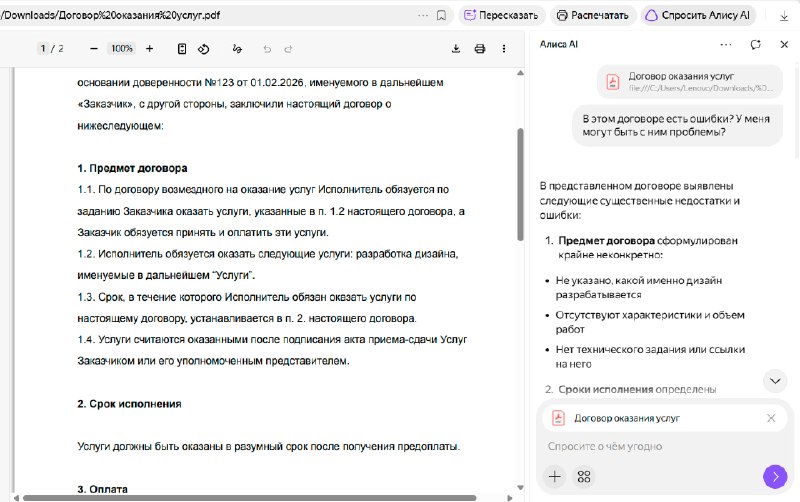Image resolution: width=800 pixels, height=502 pixels.
Task: Click bullet Отсутствуют характеристики и объем работ
Action: 649,322
